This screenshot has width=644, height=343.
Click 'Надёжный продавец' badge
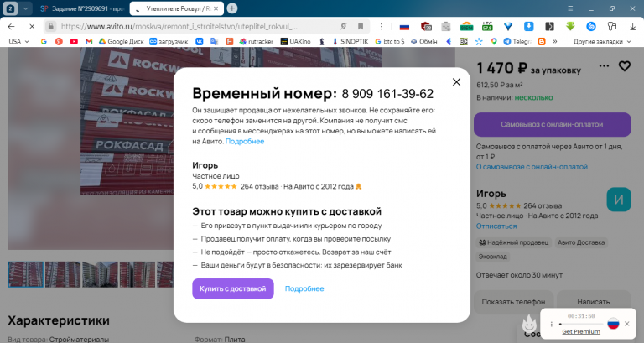[x=513, y=242]
